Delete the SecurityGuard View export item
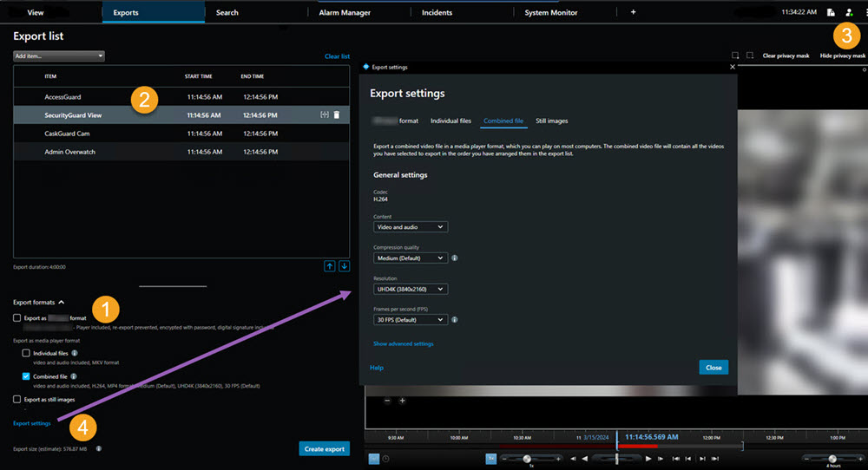 tap(337, 114)
